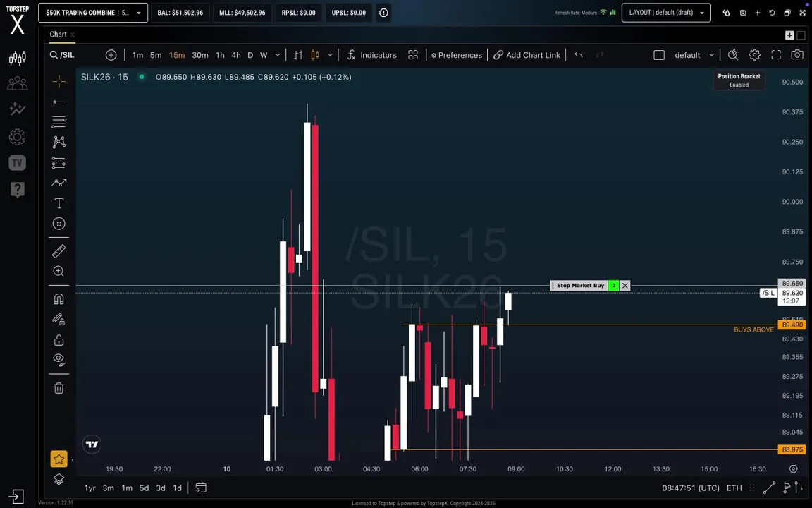
Task: Switch to the Chart tab
Action: click(x=58, y=34)
